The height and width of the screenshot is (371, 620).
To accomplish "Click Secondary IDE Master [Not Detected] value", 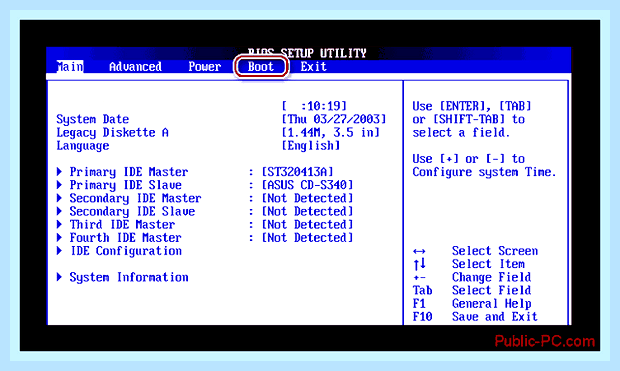I will click(307, 198).
